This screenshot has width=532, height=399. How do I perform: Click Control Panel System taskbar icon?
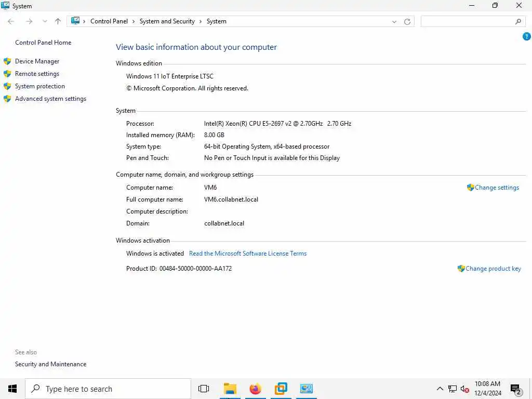tap(307, 389)
